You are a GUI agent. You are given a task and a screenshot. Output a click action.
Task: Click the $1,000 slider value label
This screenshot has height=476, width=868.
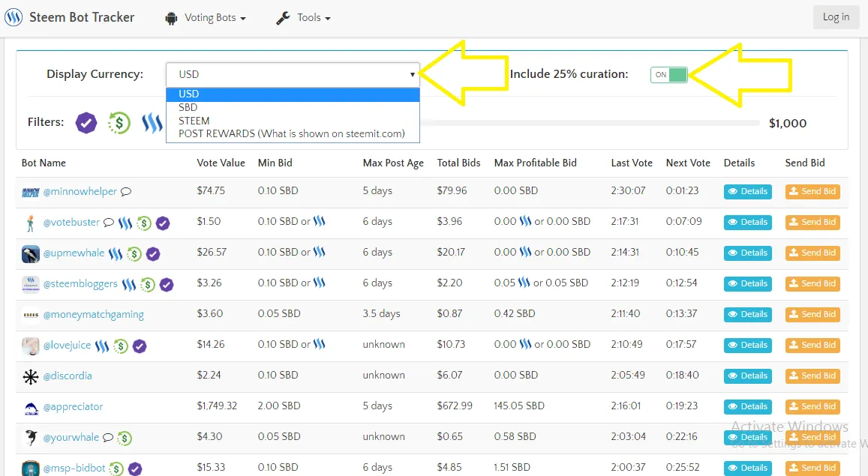coord(787,123)
